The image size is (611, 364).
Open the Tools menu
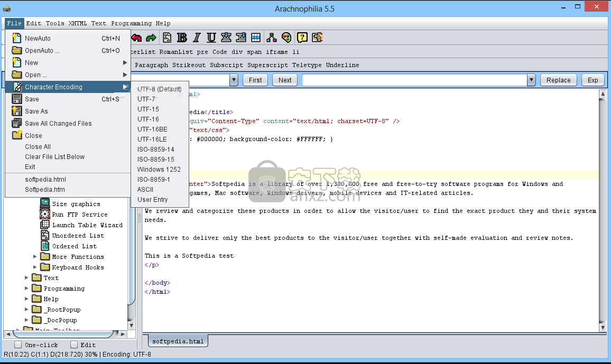click(55, 23)
